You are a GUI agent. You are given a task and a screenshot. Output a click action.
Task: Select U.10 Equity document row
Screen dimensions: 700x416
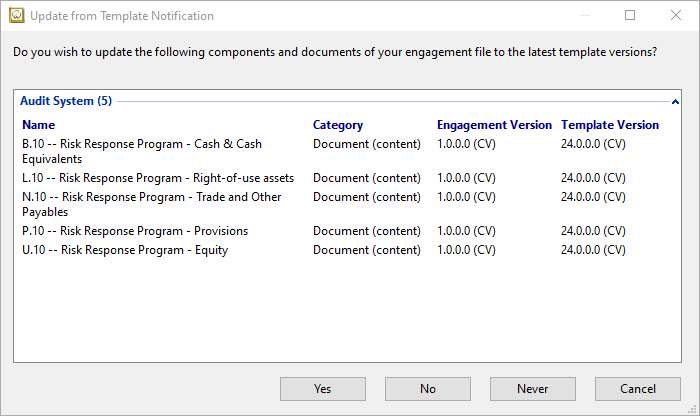(x=347, y=250)
